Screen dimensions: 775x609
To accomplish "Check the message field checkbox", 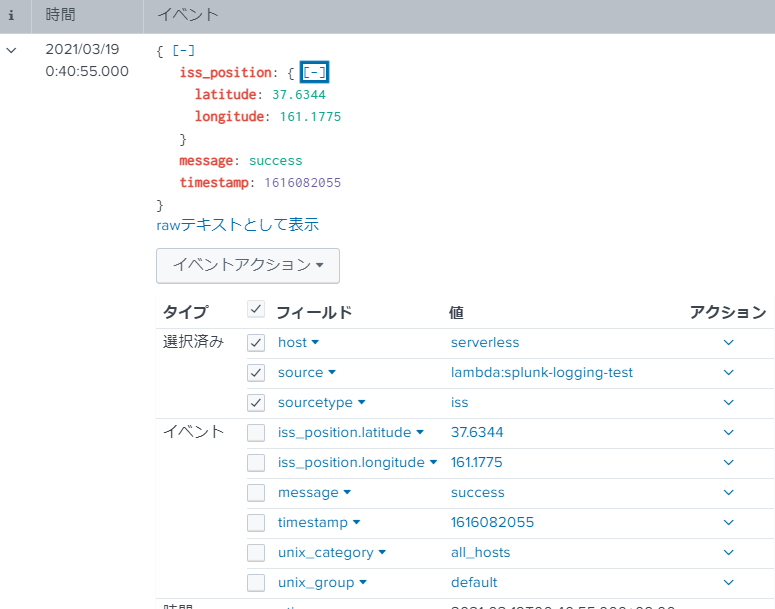I will (256, 493).
